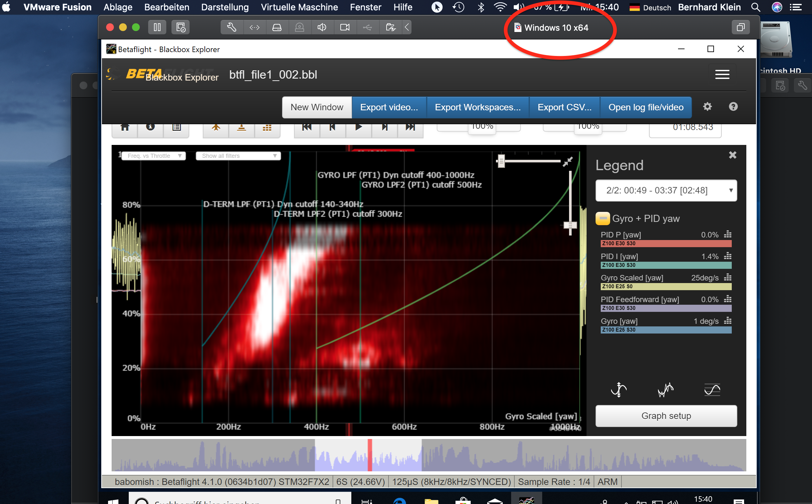Open Blackbox Explorer settings gear
Viewport: 812px width, 504px height.
[707, 107]
